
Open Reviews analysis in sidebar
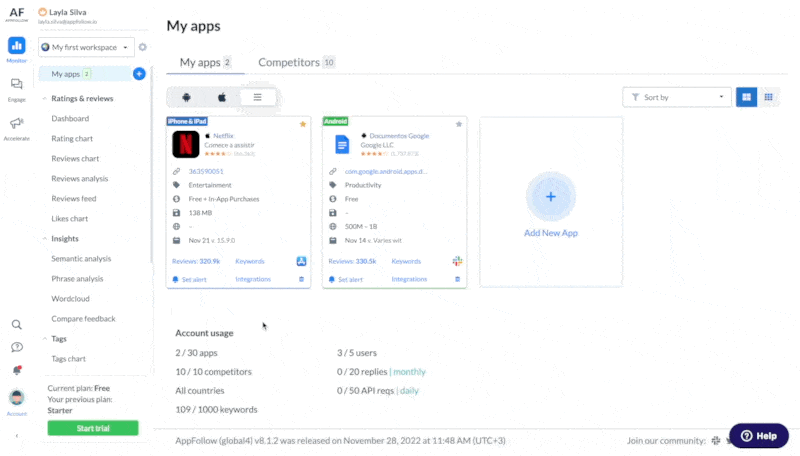click(x=80, y=179)
